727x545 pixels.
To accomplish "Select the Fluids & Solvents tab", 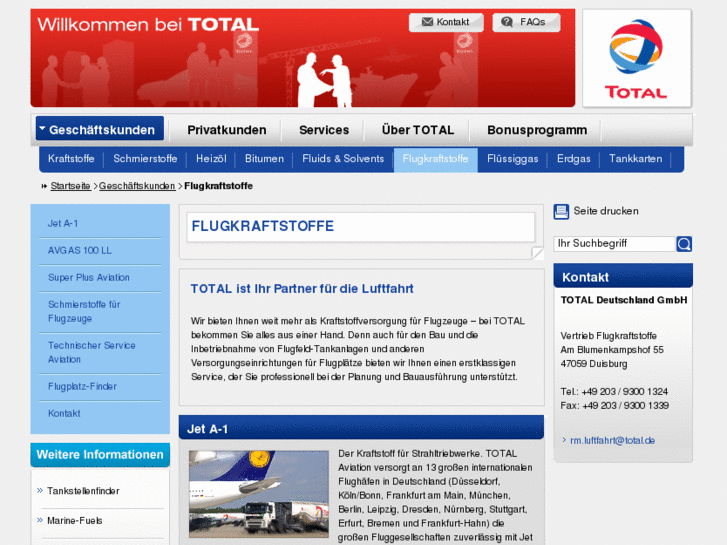I will pos(343,159).
